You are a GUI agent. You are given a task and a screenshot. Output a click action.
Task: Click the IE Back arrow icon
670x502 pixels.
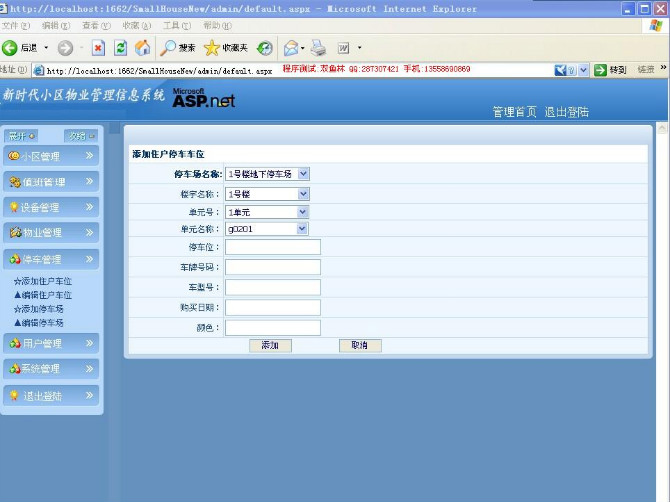[x=9, y=48]
